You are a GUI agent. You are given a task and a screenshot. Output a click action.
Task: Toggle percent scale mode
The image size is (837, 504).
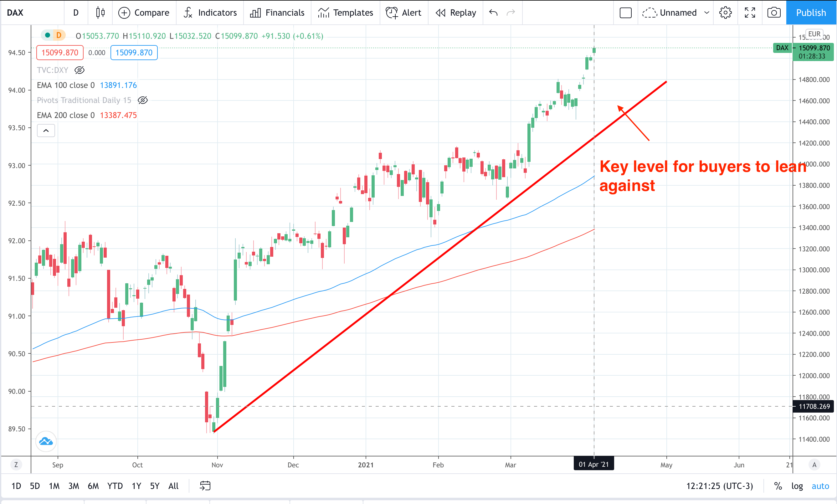pos(778,486)
